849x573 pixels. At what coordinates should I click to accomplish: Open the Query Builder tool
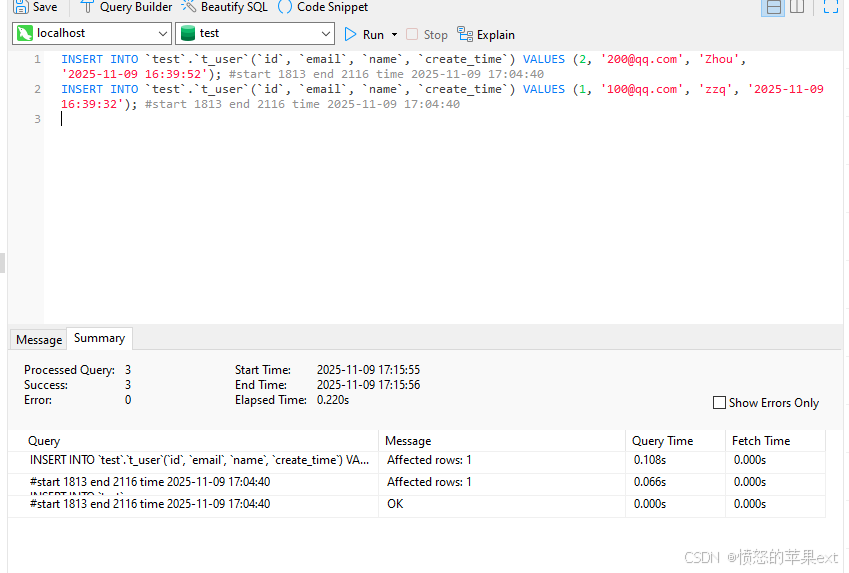click(126, 7)
